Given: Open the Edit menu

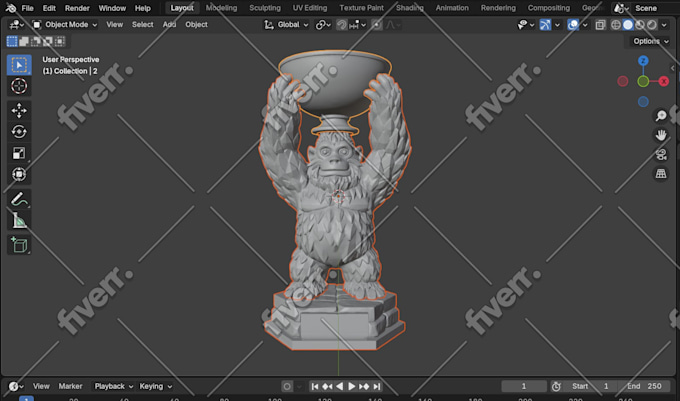Looking at the screenshot, I should point(49,8).
